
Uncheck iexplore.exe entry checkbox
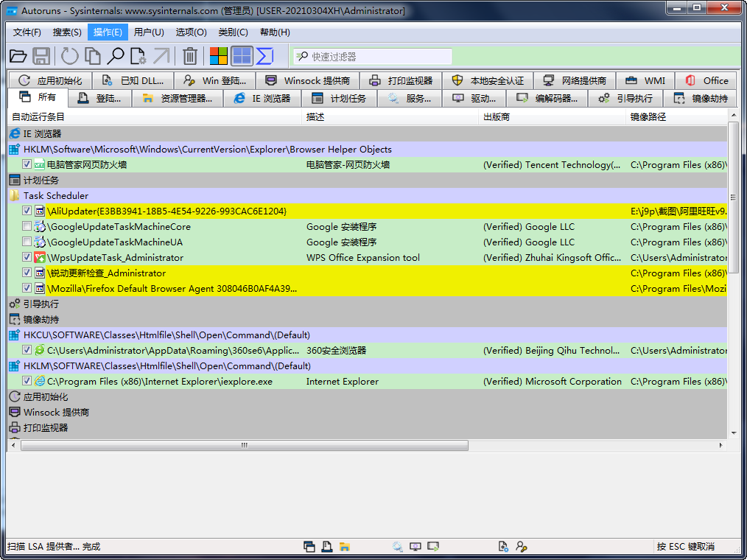coord(27,381)
